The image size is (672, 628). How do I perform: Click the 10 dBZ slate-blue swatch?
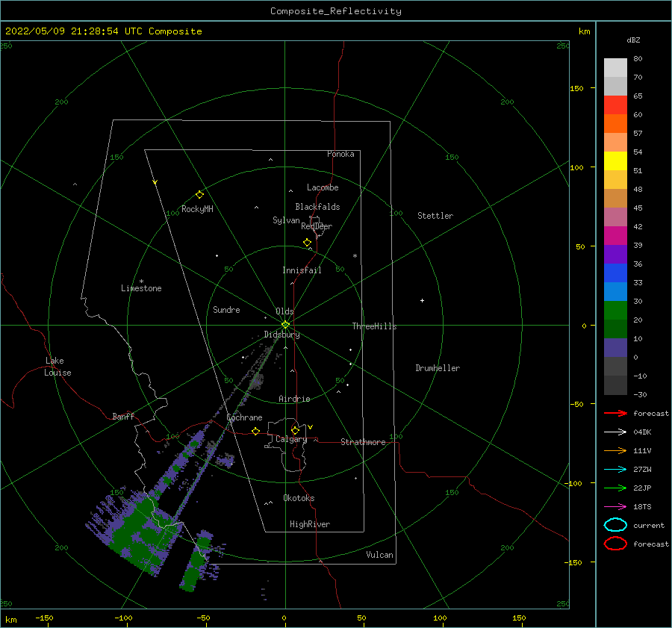(x=615, y=348)
